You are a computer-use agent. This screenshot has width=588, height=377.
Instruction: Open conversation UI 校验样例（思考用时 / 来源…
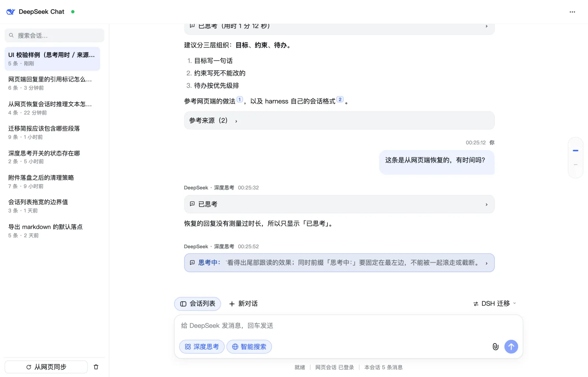click(x=52, y=59)
